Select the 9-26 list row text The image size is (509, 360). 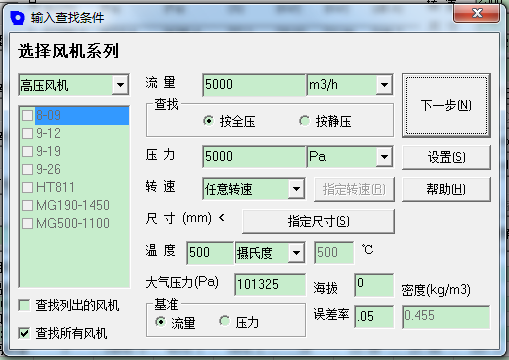point(48,169)
